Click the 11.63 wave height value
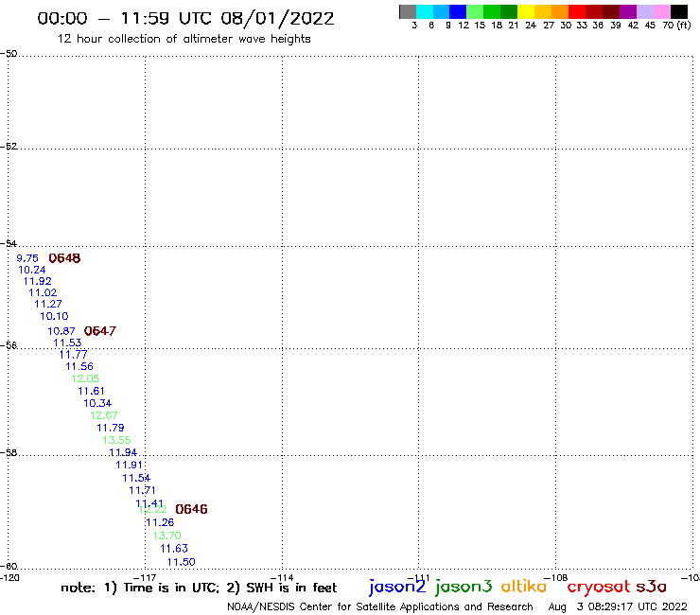 click(174, 549)
